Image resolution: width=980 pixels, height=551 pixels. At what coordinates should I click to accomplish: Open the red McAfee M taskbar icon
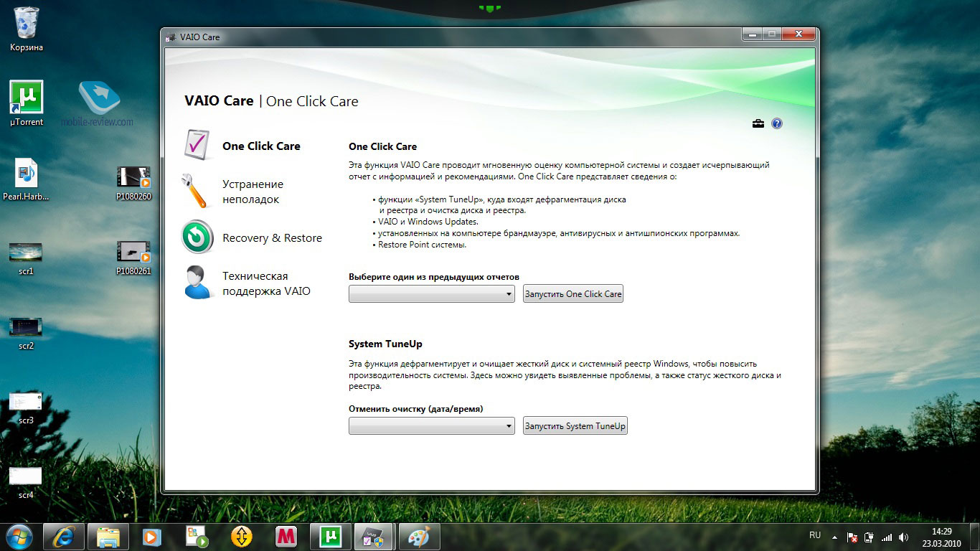click(x=286, y=537)
